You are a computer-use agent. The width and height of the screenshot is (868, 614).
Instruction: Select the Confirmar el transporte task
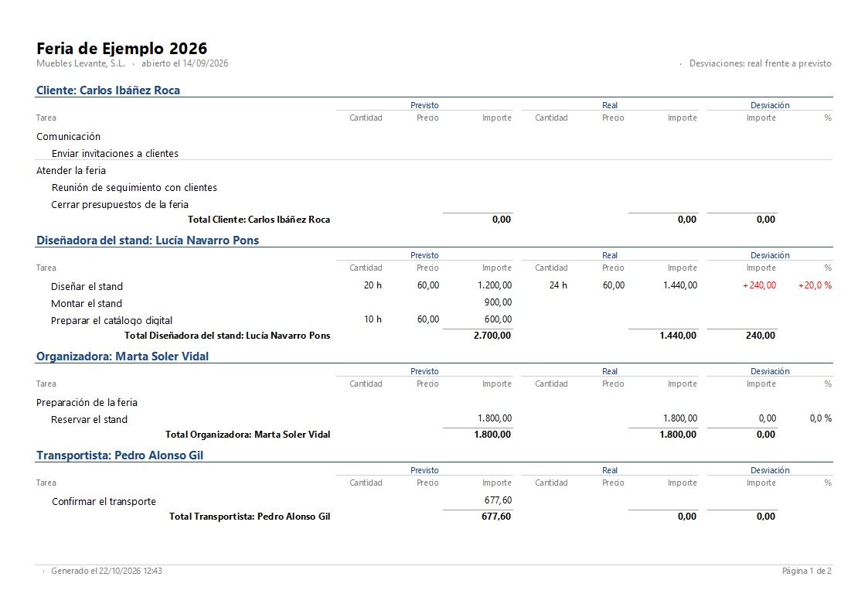[104, 502]
